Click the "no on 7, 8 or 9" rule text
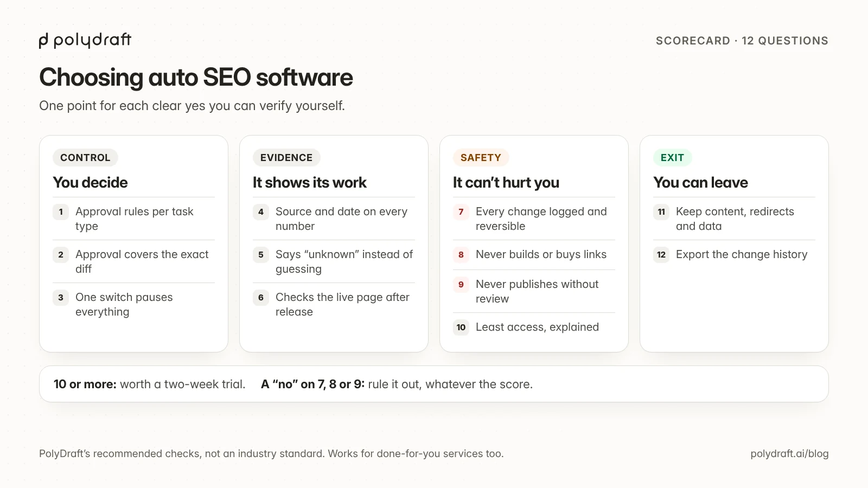Image resolution: width=868 pixels, height=488 pixels. click(x=397, y=384)
